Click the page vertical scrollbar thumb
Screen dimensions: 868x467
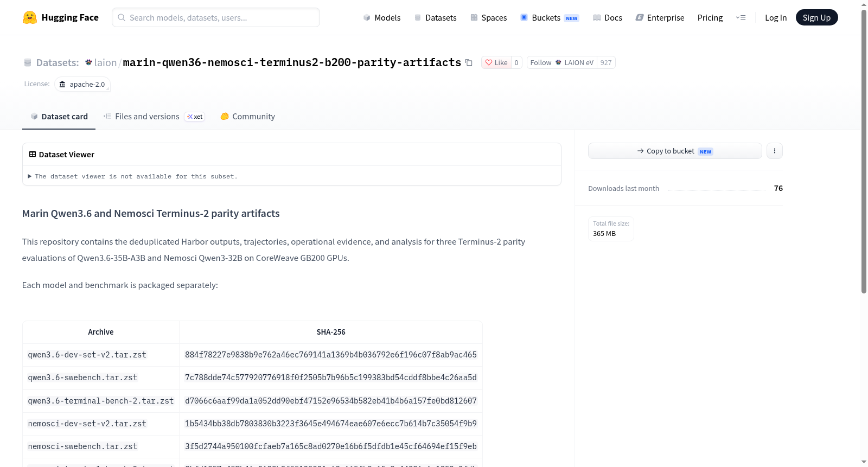click(x=864, y=152)
